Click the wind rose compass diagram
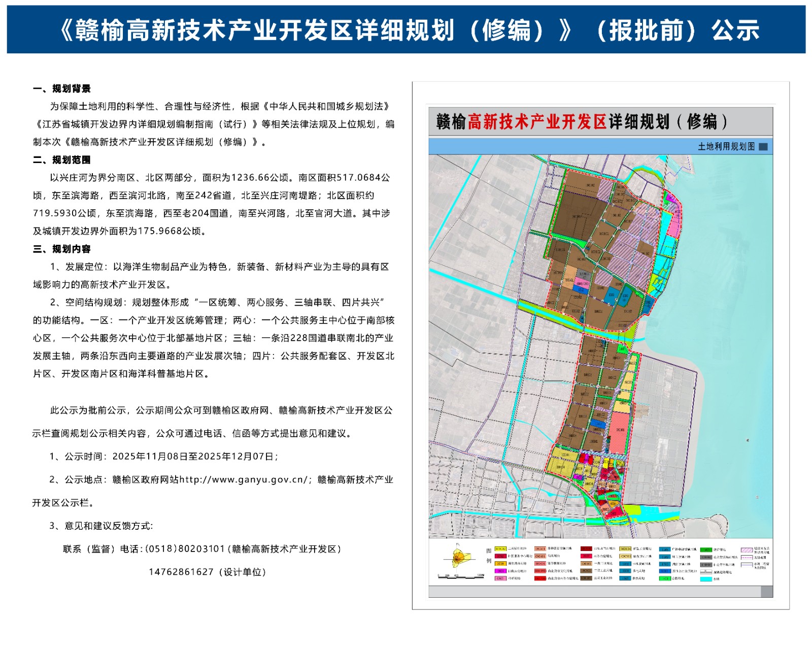The width and height of the screenshot is (812, 646). (x=458, y=559)
